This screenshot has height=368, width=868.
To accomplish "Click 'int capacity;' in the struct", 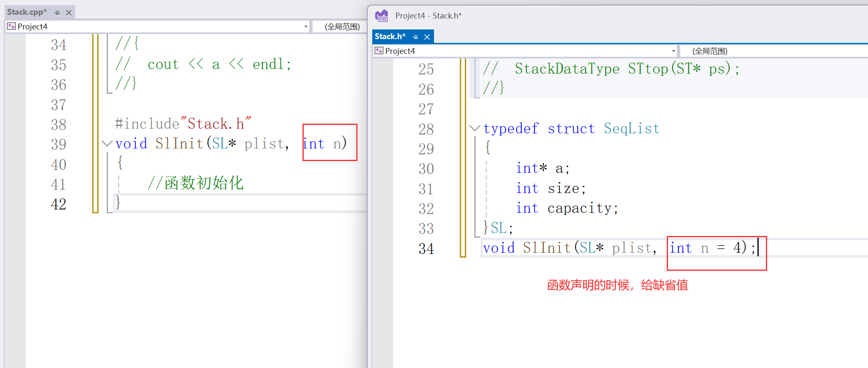I will (x=567, y=208).
